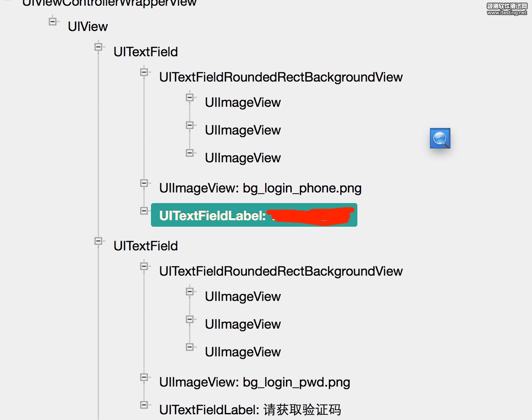Select UITextFieldLabel: 请获取验证码 item

tap(250, 409)
